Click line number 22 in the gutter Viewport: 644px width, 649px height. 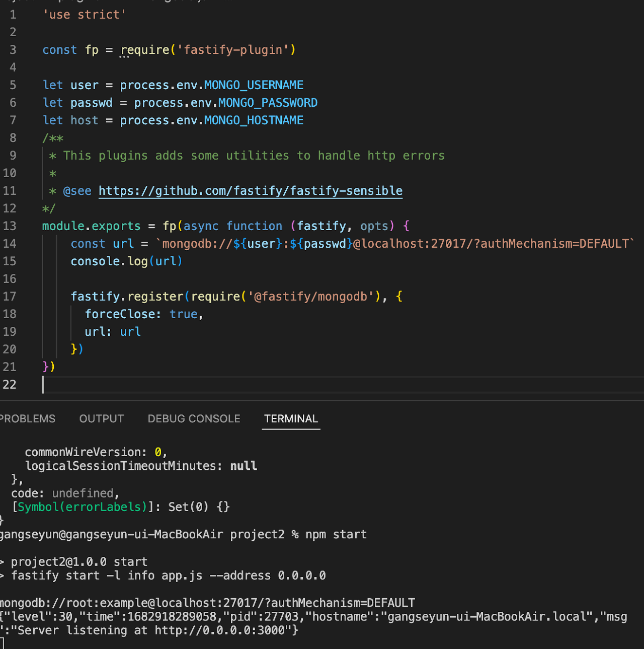click(x=10, y=385)
